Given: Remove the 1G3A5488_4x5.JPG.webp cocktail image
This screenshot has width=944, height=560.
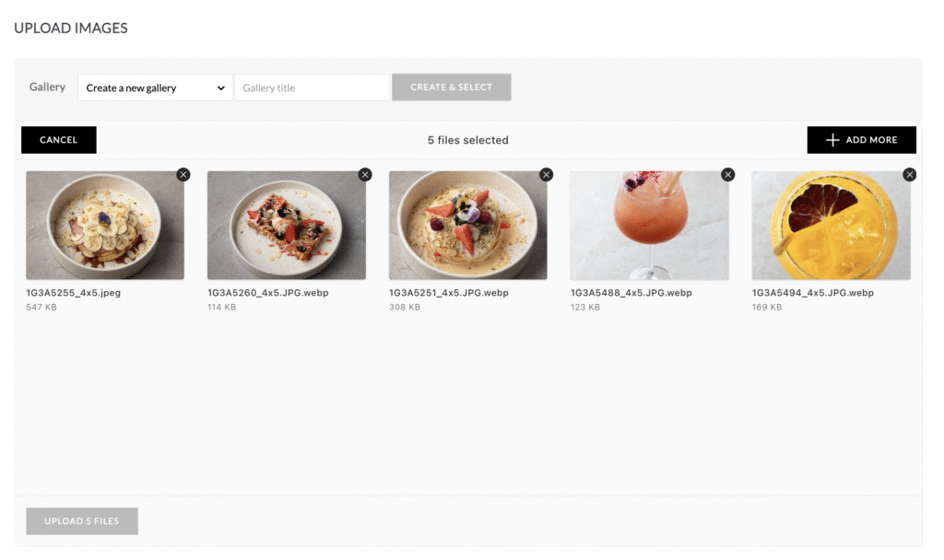Looking at the screenshot, I should pyautogui.click(x=728, y=174).
